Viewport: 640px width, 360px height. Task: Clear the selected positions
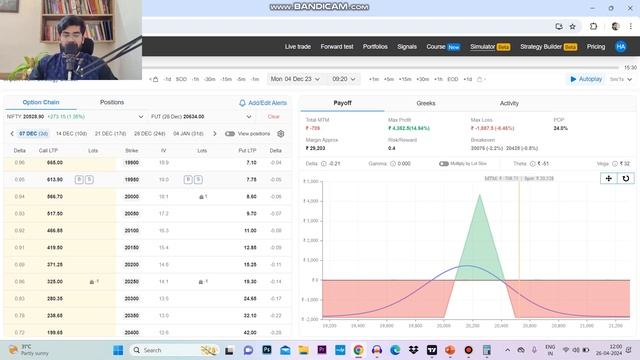[x=273, y=117]
